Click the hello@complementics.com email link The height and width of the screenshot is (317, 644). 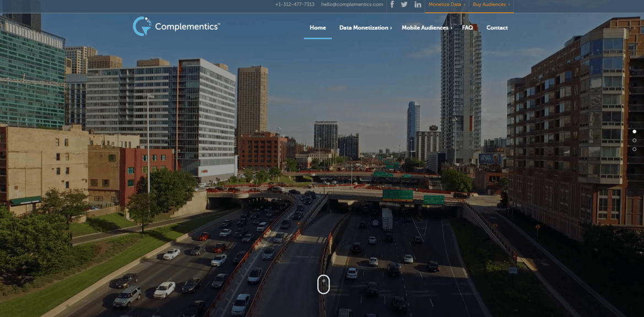pos(352,4)
